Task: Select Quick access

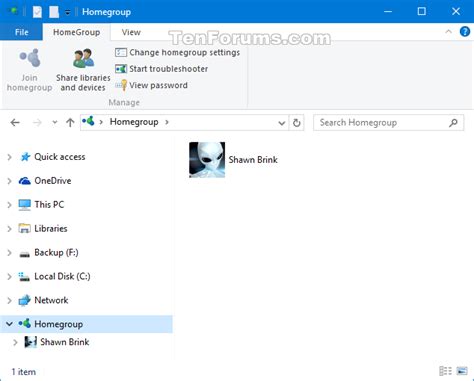Action: [x=60, y=157]
